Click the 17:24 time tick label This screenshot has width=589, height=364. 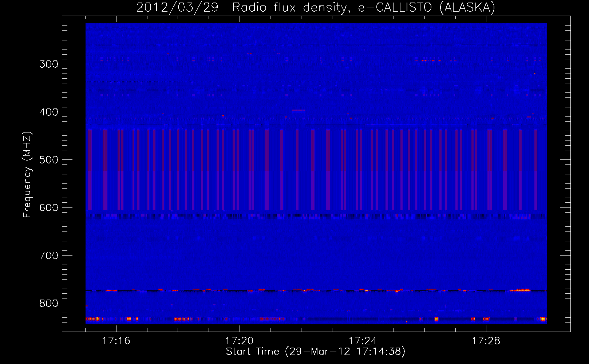[363, 341]
